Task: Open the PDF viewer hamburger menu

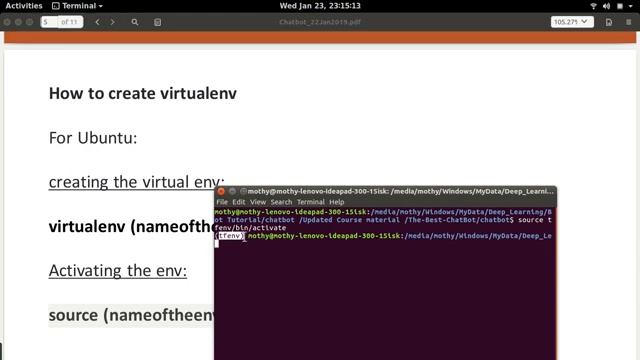Action: pyautogui.click(x=629, y=22)
